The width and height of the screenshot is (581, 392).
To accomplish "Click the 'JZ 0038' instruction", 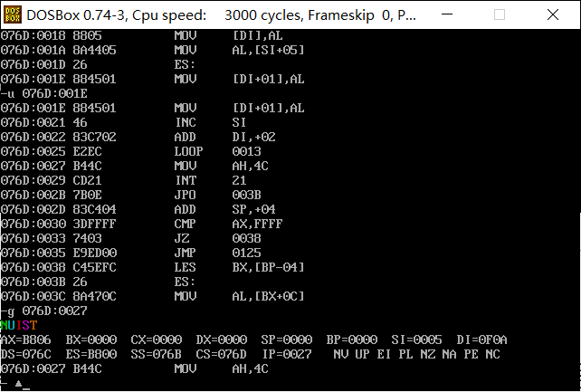I will pyautogui.click(x=218, y=238).
